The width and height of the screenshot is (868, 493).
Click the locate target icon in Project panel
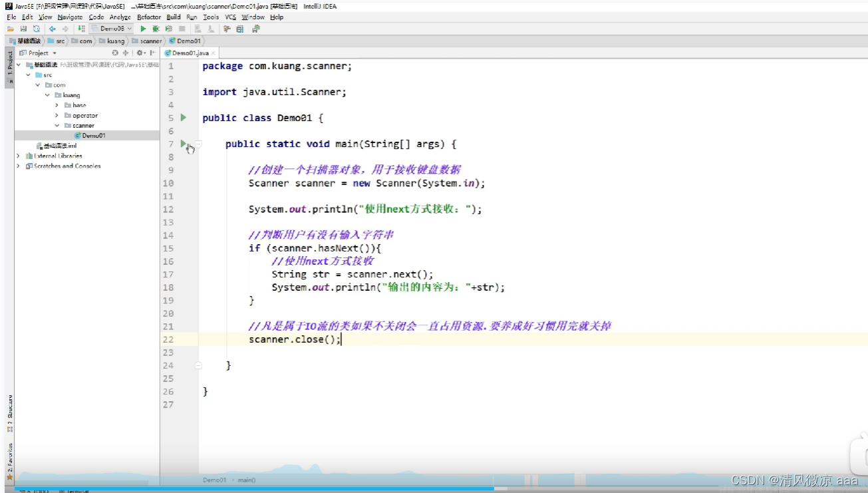[115, 53]
